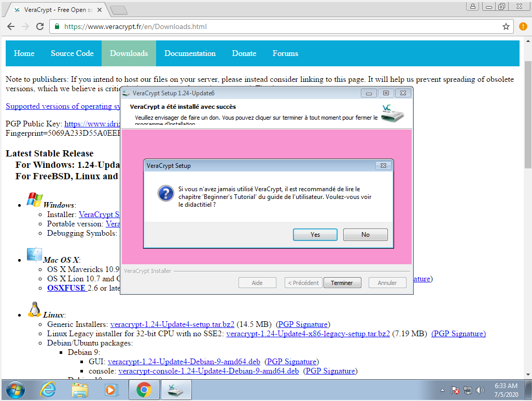
Task: Download the x86-legacy-setup.tar.bz2 installer
Action: pos(308,334)
